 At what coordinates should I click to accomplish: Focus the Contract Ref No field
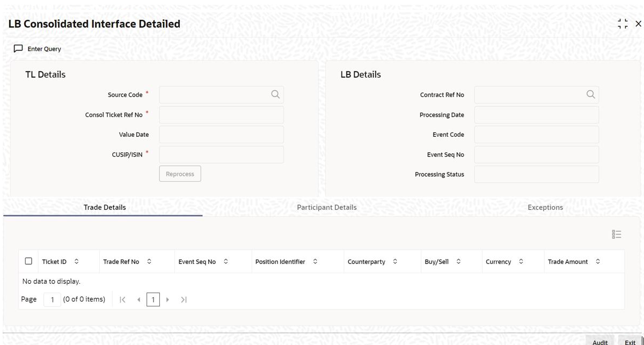[x=537, y=94]
